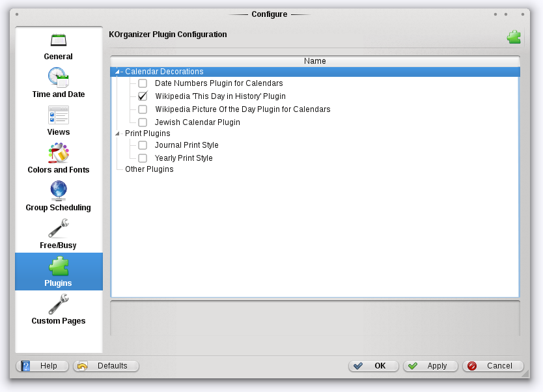Enable Date Numbers Plugin for Calendars checkbox
This screenshot has height=392, width=543.
[143, 83]
